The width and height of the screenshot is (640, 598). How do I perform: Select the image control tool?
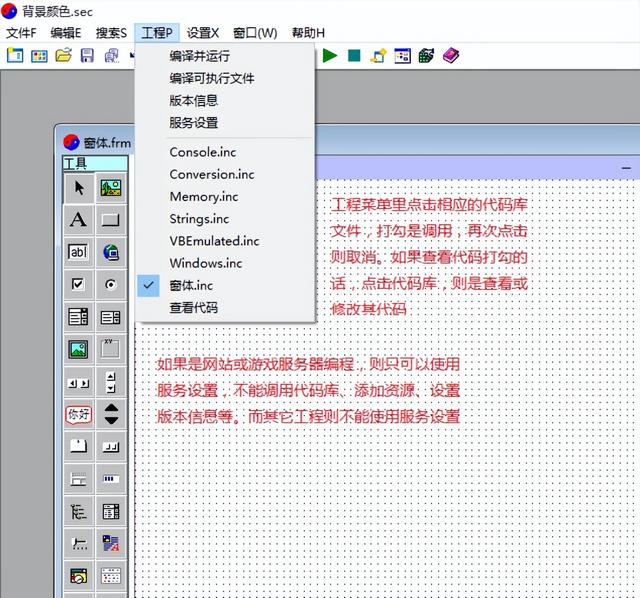[x=79, y=349]
